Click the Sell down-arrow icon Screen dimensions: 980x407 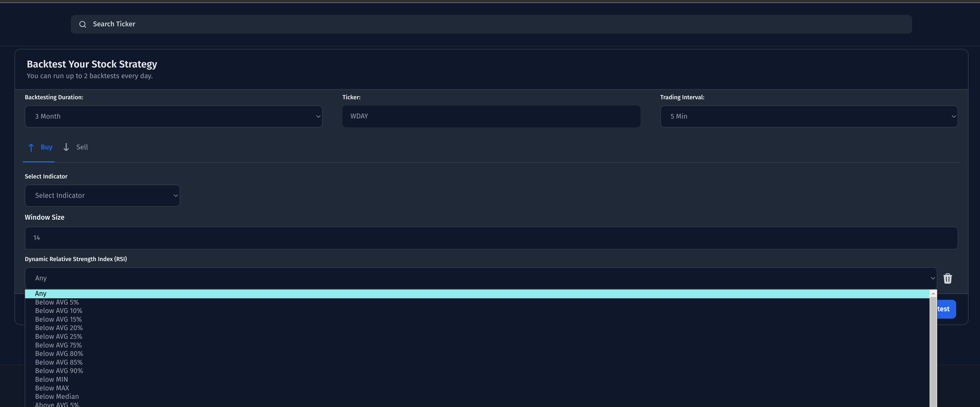[x=66, y=147]
